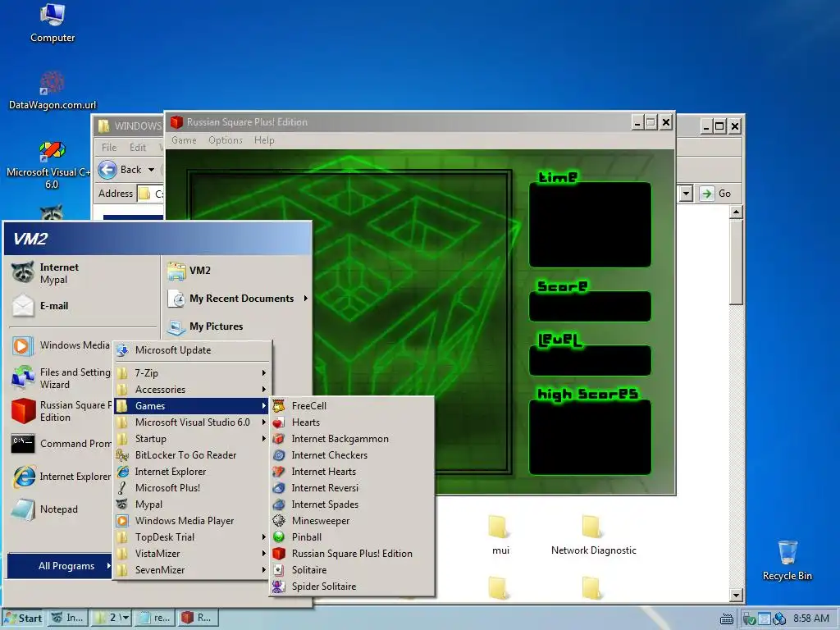
Task: Open Microsoft Plus! program entry
Action: (192, 488)
